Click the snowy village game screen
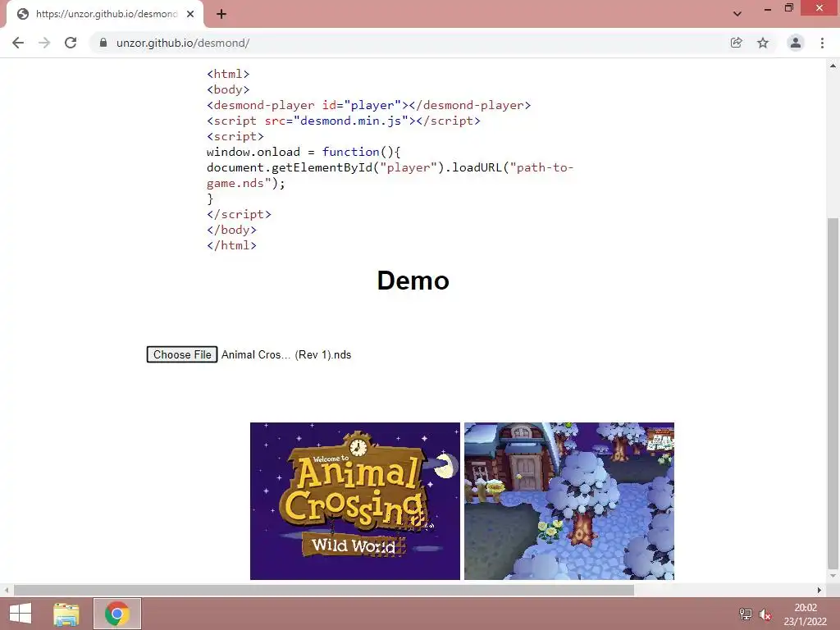 [x=569, y=501]
